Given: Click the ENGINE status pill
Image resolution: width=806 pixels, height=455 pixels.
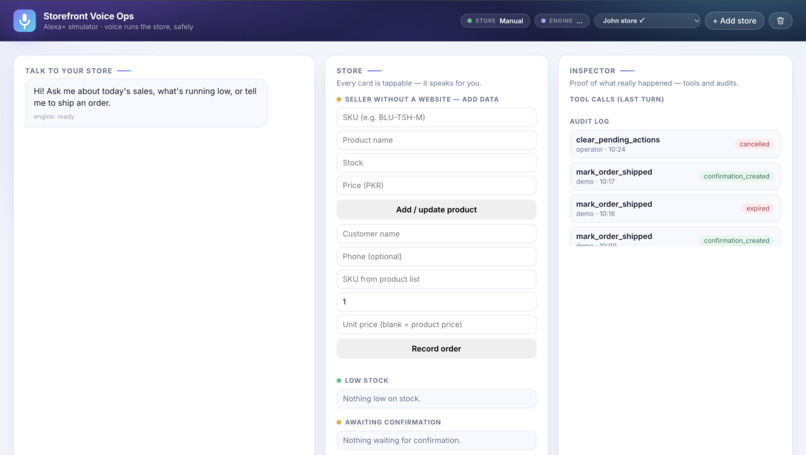Looking at the screenshot, I should [x=562, y=21].
